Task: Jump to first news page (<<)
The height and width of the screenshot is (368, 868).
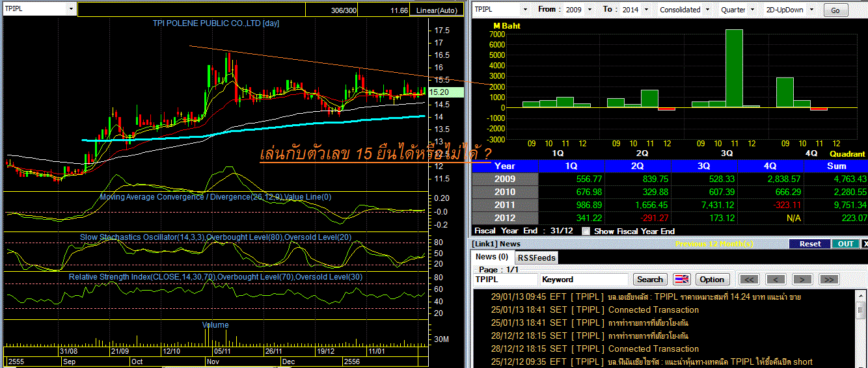Action: [750, 279]
